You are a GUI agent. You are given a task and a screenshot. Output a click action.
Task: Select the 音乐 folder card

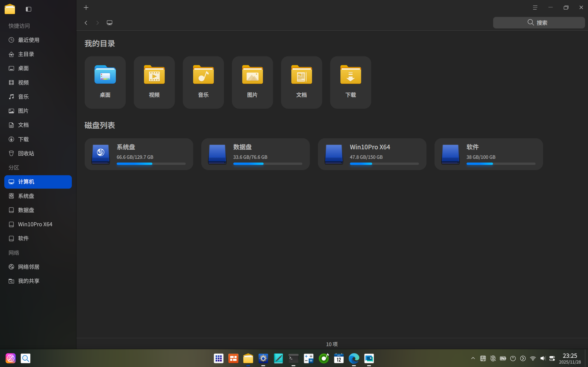tap(203, 82)
